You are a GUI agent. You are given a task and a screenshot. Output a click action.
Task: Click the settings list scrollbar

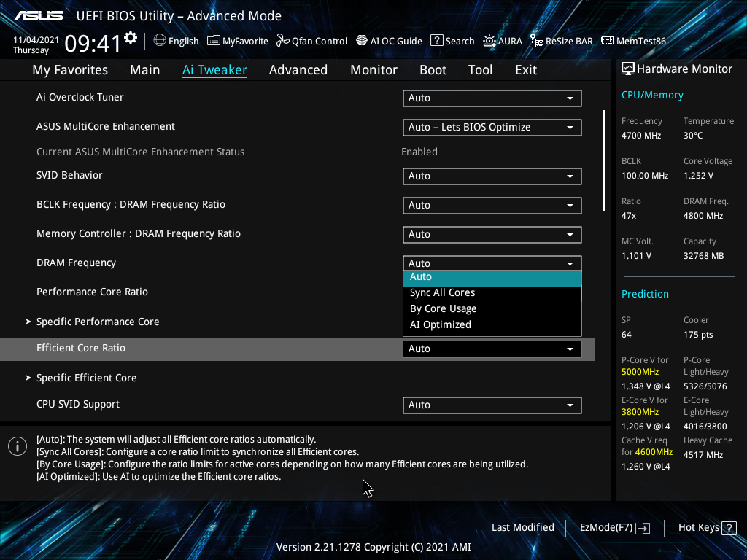point(604,160)
